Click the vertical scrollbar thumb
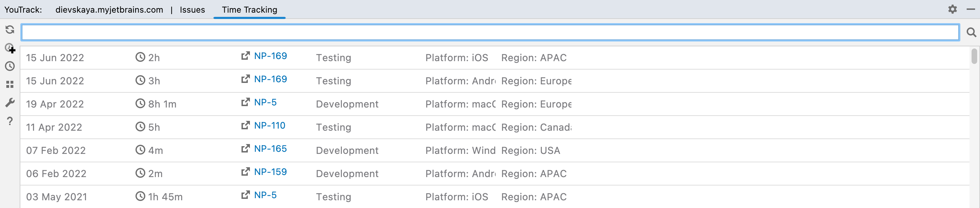 point(974,56)
